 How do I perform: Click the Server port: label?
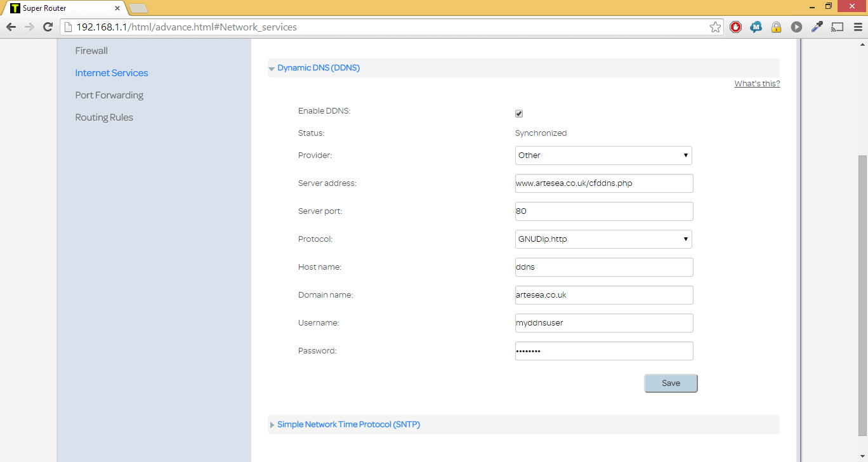[320, 211]
